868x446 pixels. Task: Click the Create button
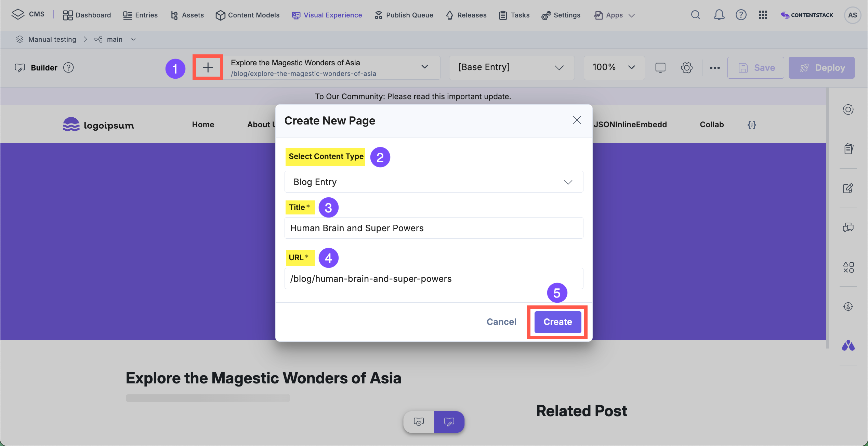(557, 322)
